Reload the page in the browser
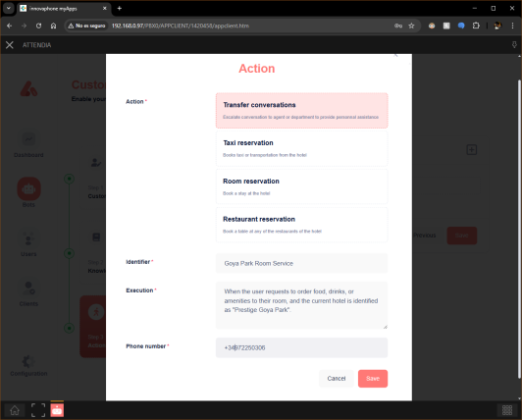 [38, 26]
